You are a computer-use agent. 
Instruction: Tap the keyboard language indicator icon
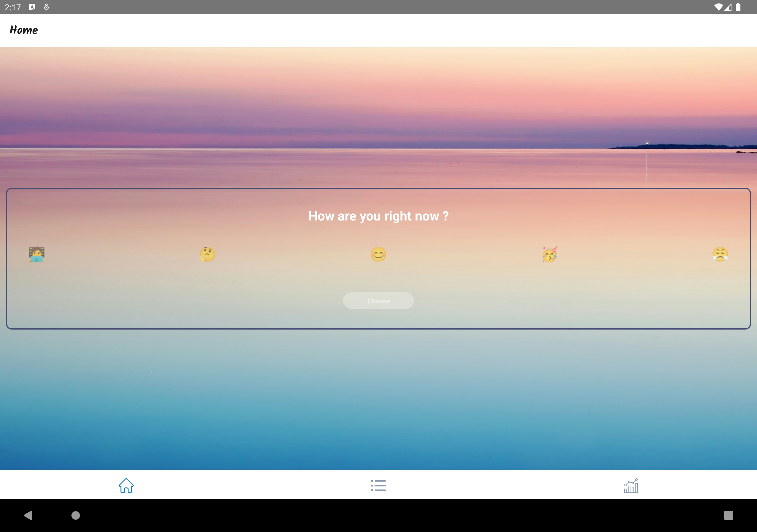tap(32, 7)
